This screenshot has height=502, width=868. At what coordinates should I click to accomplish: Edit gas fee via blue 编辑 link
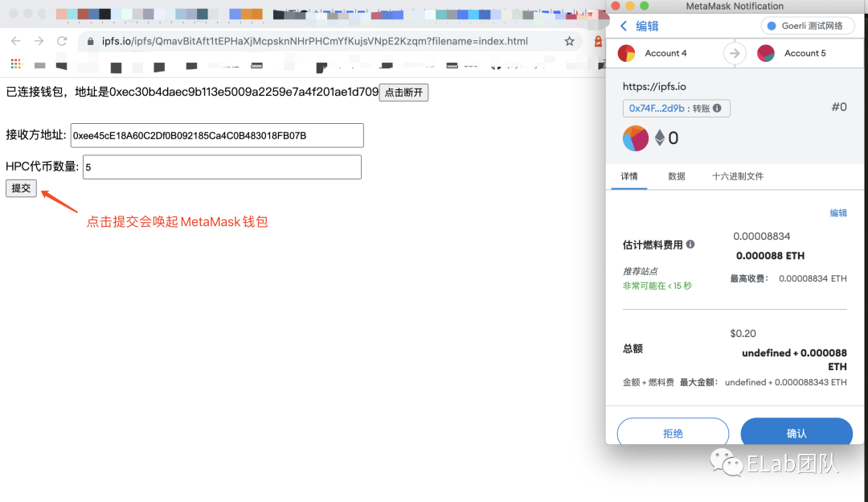point(838,212)
